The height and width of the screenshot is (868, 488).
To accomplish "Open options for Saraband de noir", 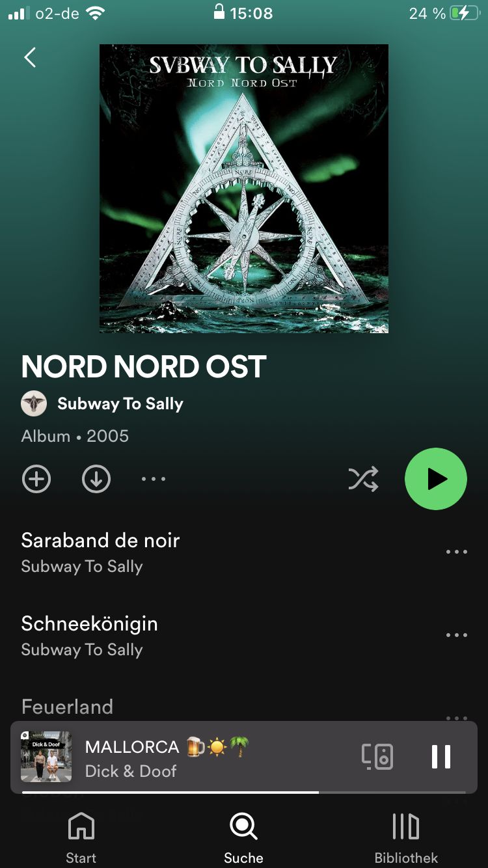I will 457,552.
